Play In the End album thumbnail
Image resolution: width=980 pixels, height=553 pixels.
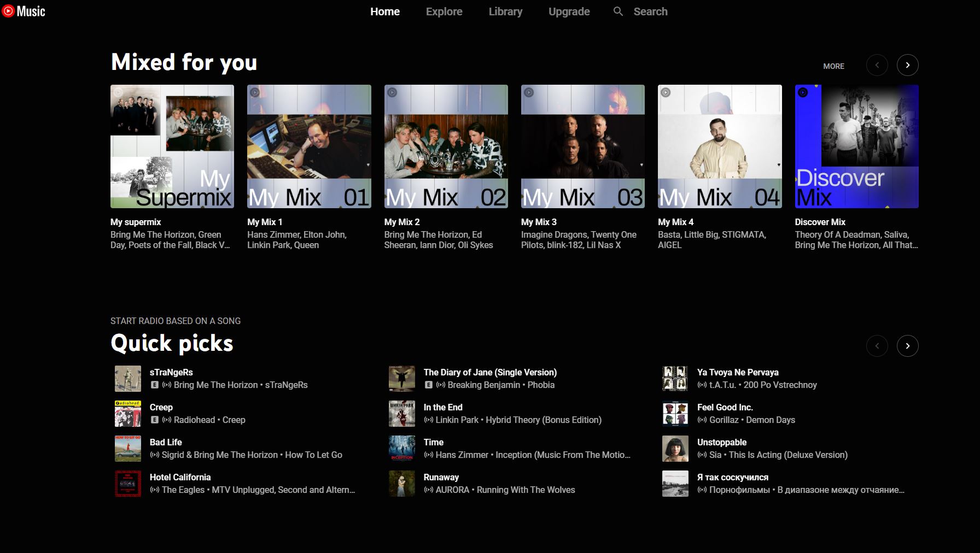pyautogui.click(x=402, y=414)
